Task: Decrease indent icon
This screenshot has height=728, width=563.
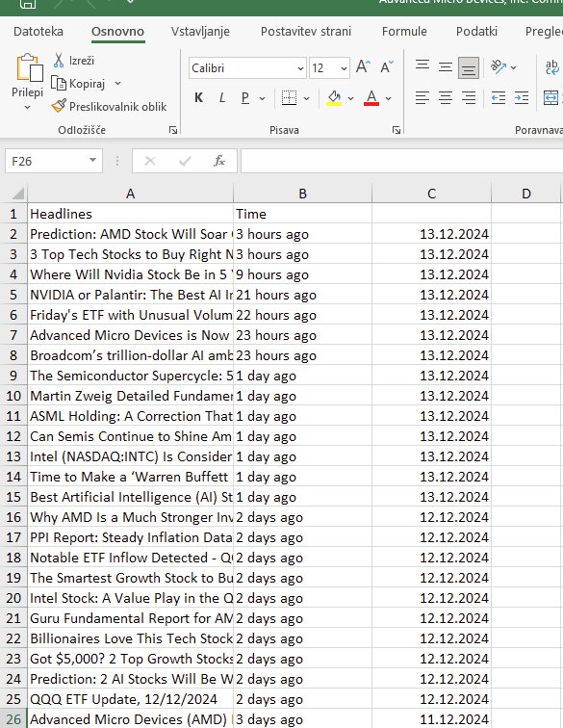Action: point(499,98)
